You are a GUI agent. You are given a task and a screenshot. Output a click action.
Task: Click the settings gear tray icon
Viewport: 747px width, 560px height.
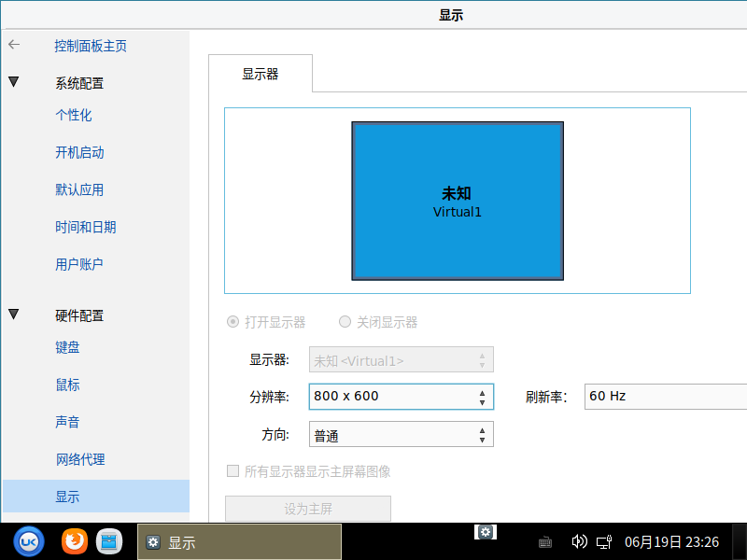[x=486, y=532]
